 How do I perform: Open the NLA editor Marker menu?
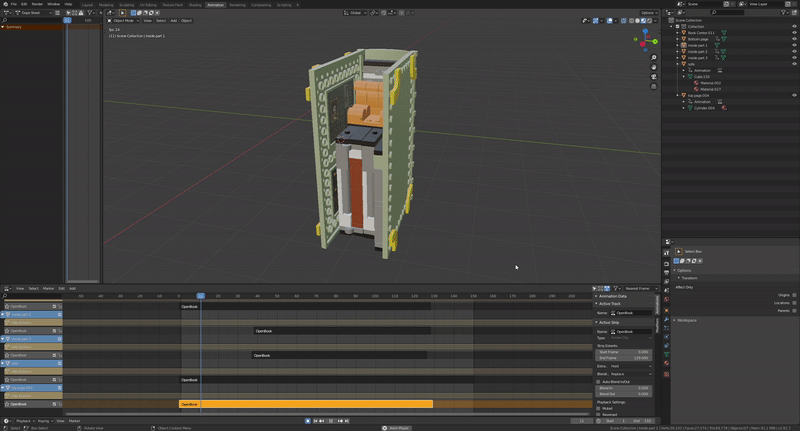(48, 288)
